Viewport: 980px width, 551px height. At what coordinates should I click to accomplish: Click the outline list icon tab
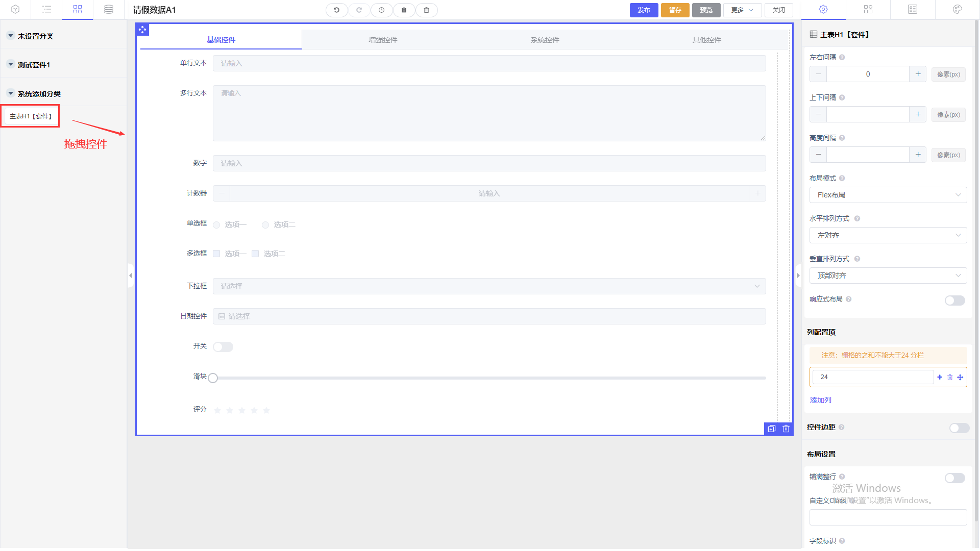pos(46,9)
